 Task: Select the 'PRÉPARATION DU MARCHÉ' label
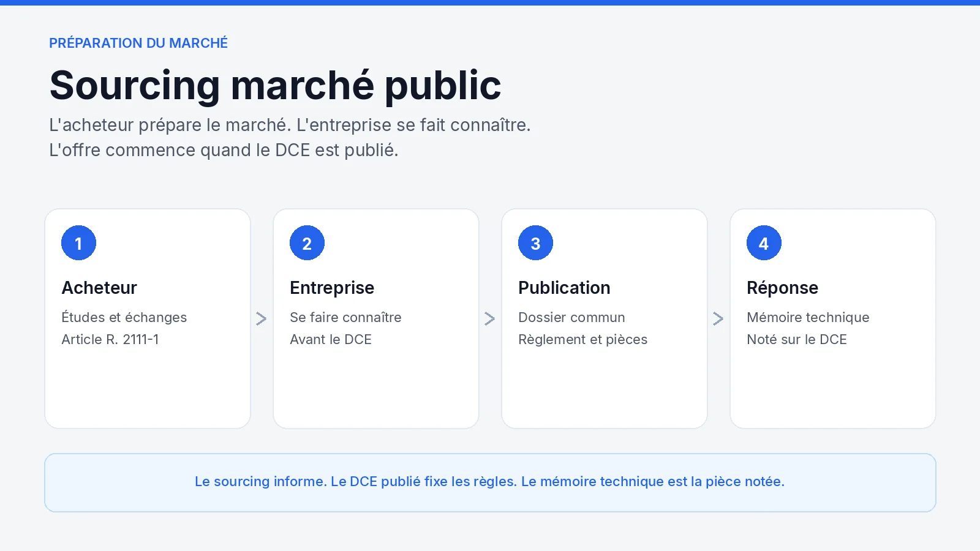pyautogui.click(x=138, y=43)
